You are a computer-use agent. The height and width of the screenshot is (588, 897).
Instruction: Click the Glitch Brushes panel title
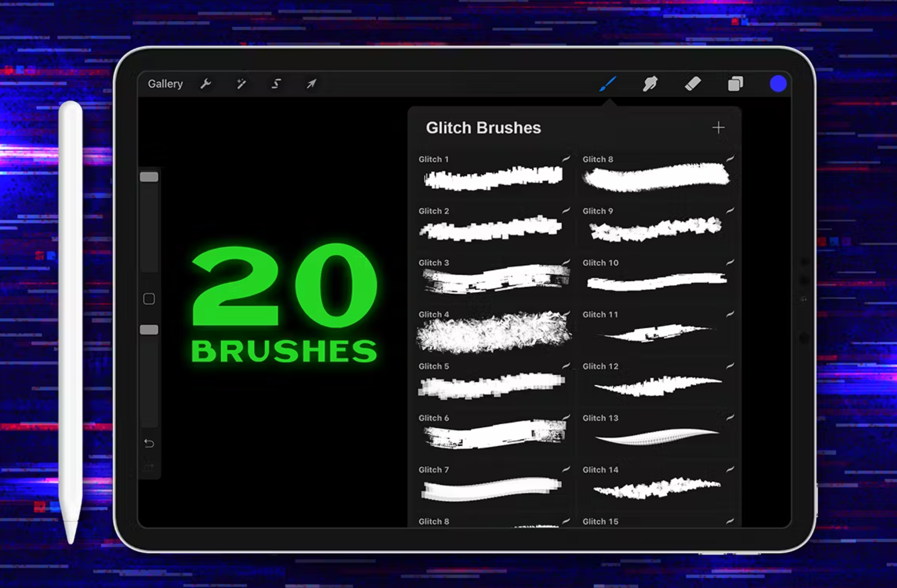coord(483,128)
